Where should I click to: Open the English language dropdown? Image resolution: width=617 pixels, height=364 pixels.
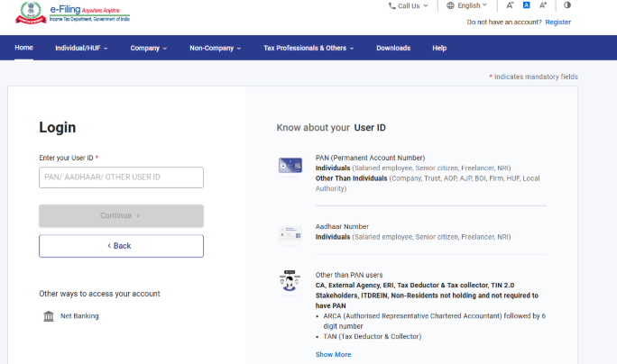(x=467, y=5)
